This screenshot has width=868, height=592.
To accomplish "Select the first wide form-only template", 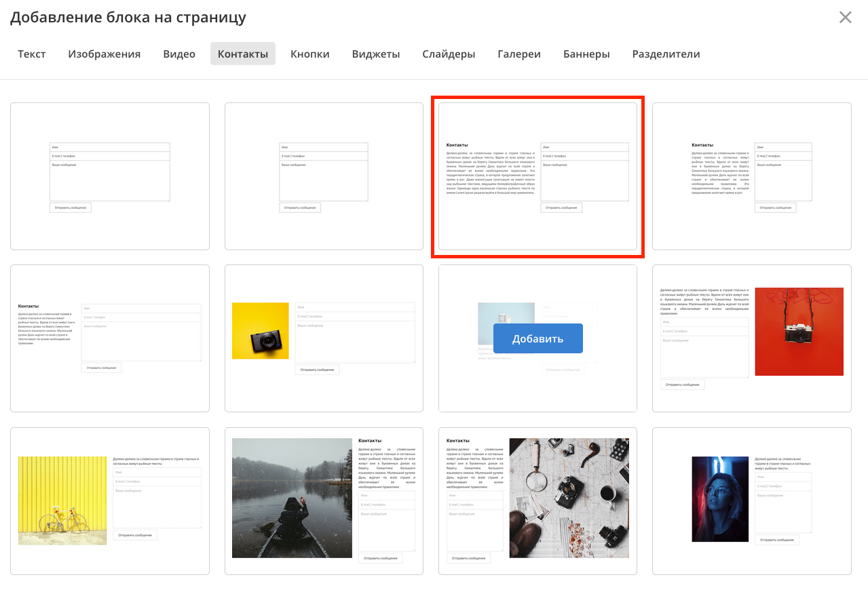I will (x=110, y=176).
